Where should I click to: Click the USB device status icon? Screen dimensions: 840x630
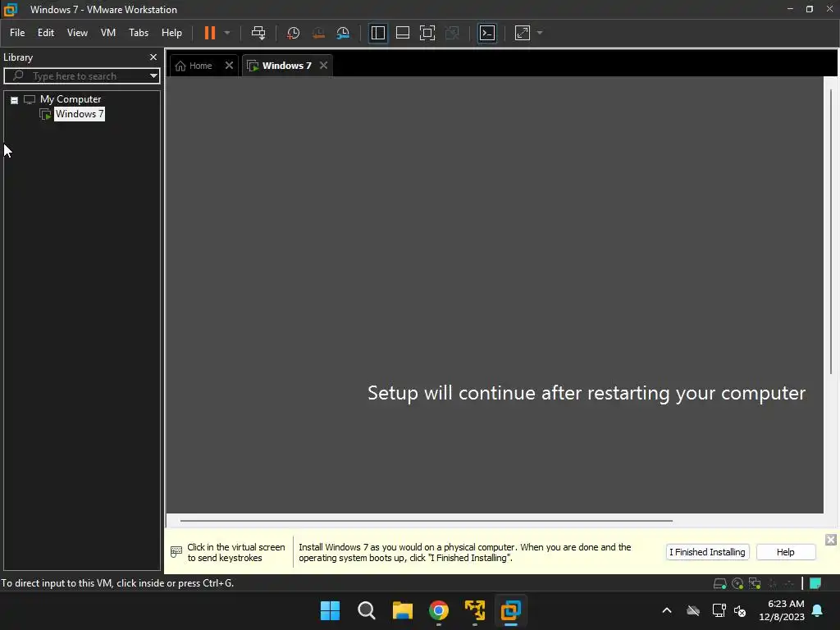[x=773, y=583]
